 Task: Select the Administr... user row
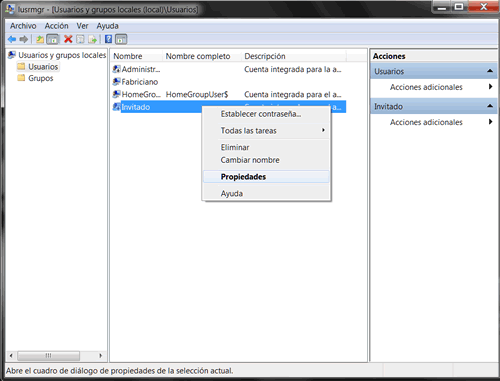[229, 69]
